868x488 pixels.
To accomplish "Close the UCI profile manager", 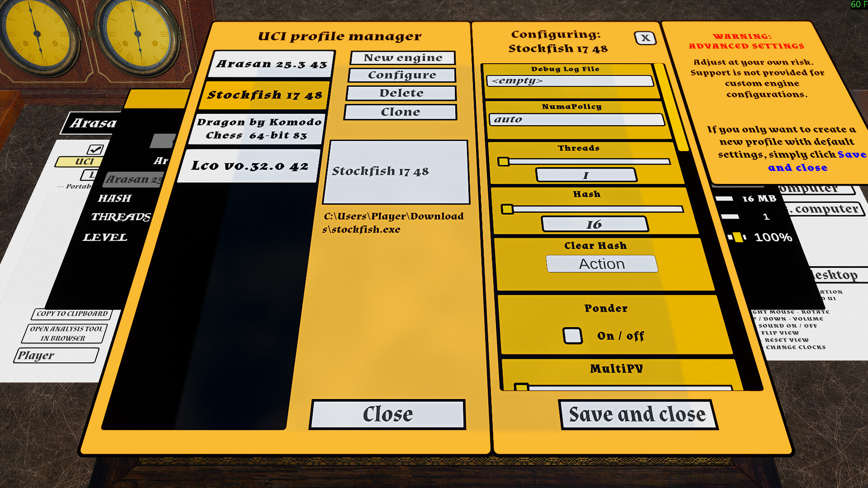I will (387, 414).
